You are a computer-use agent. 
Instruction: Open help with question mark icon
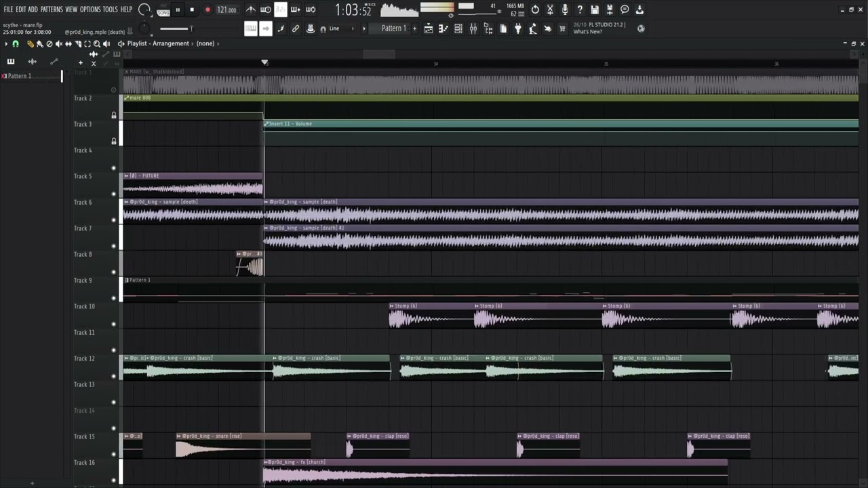580,9
